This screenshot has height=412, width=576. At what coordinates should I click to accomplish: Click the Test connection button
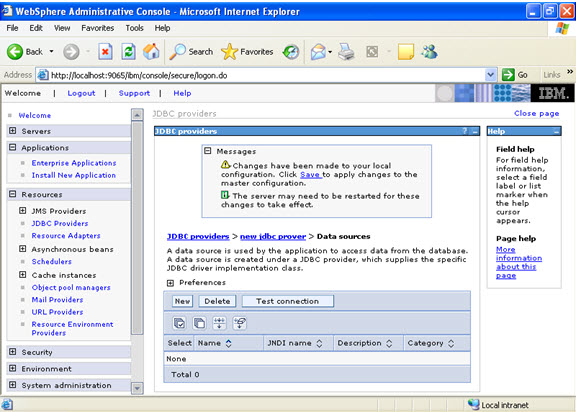tap(288, 301)
